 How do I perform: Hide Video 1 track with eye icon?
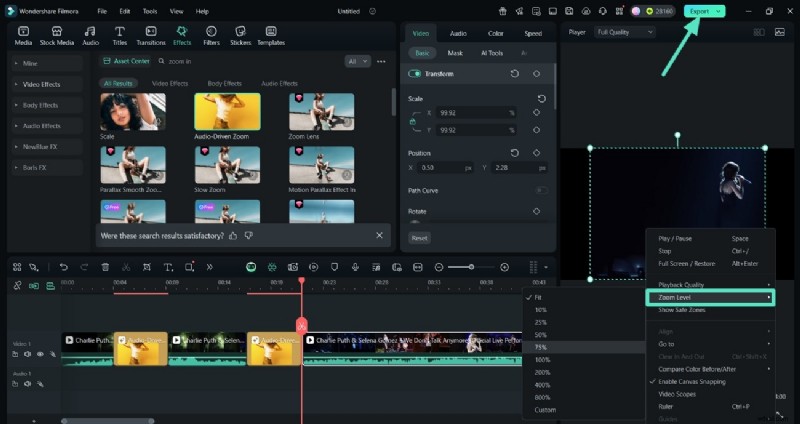41,354
